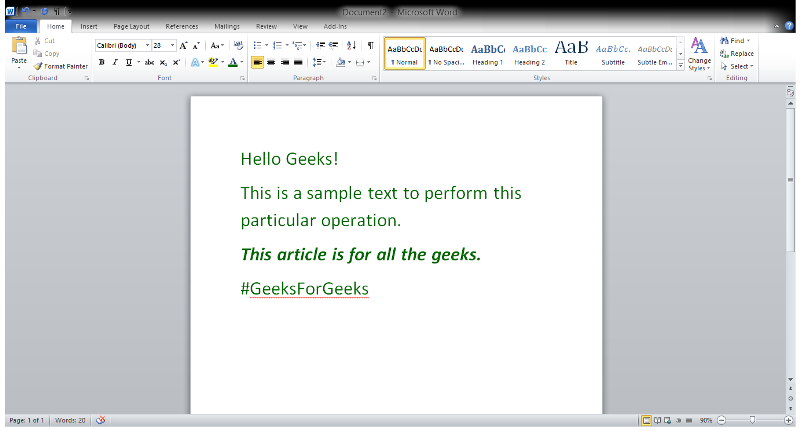Switch to the Insert tab
This screenshot has width=800, height=431.
click(x=89, y=27)
